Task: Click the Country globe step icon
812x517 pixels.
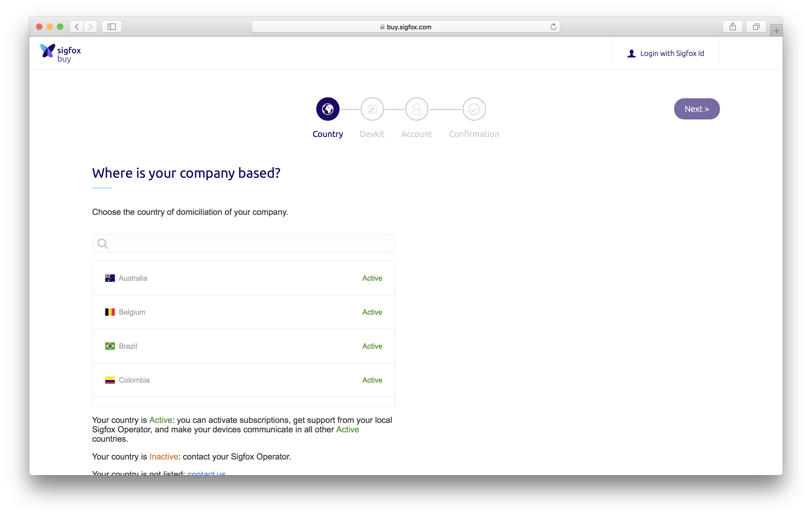Action: click(328, 109)
